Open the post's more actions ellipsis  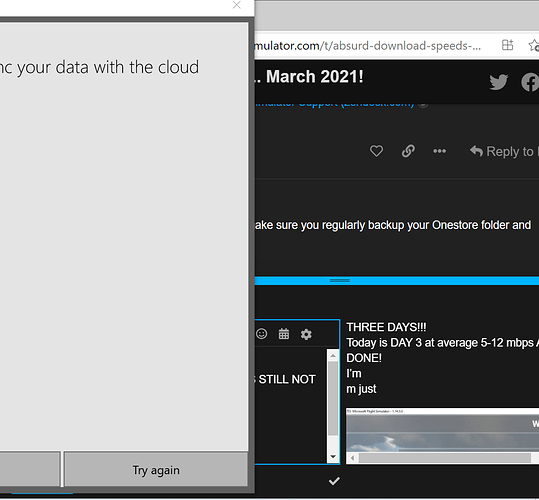coord(439,151)
